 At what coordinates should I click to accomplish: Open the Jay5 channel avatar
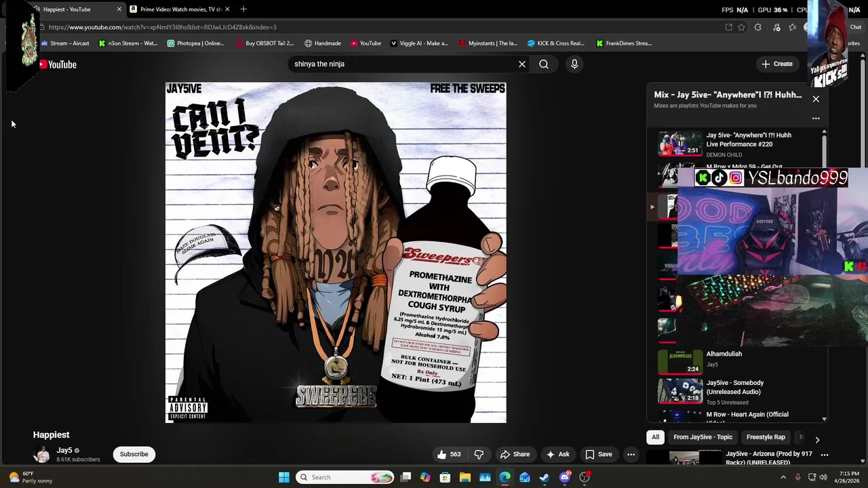42,454
